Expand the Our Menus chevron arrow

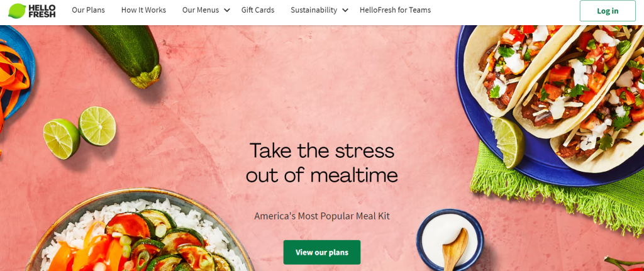[227, 10]
